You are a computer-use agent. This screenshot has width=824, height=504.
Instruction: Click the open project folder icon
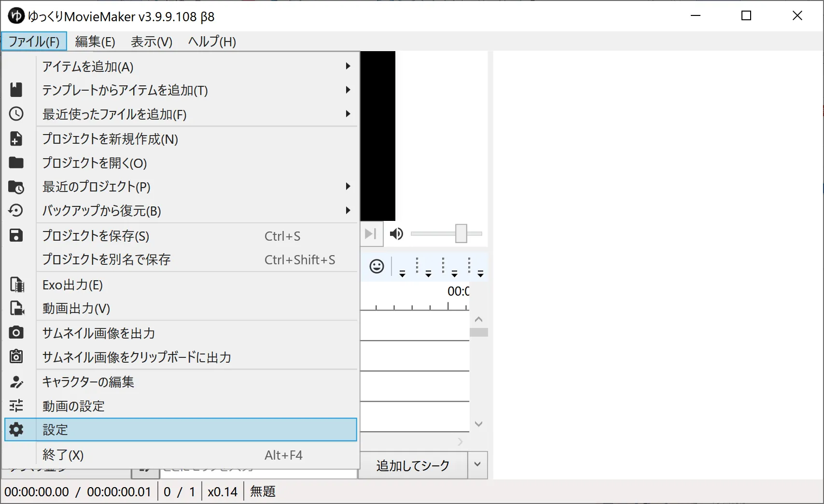click(x=16, y=163)
